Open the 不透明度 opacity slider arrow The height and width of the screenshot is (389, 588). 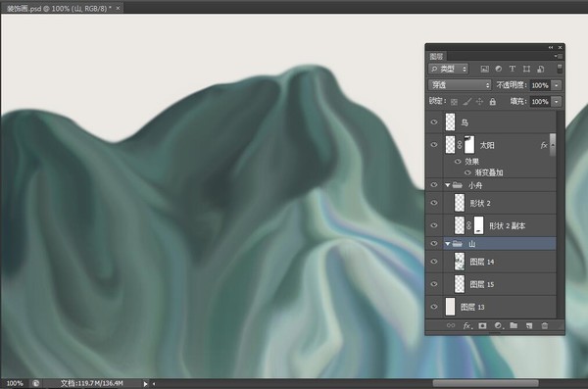pos(557,85)
